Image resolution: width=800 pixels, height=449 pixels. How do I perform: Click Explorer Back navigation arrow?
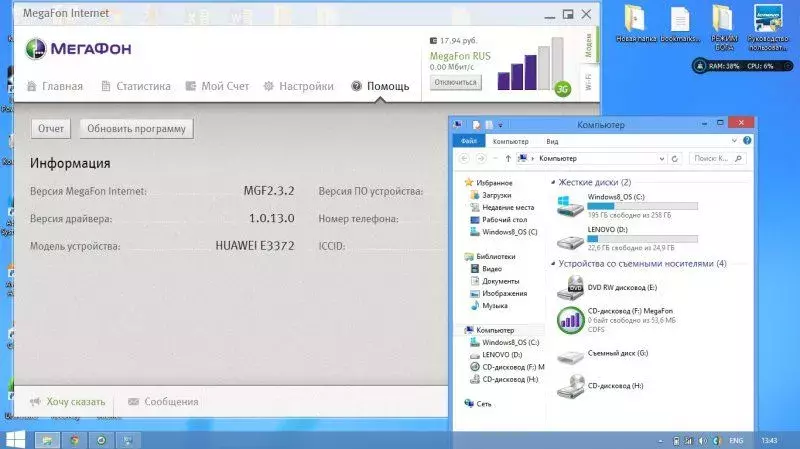[x=464, y=159]
